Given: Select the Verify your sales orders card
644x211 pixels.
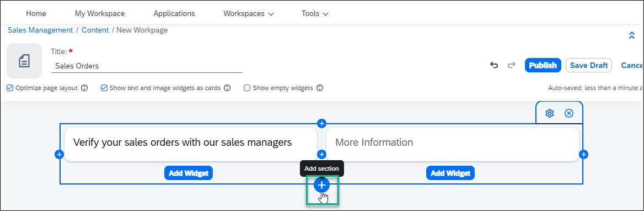Looking at the screenshot, I should [191, 144].
